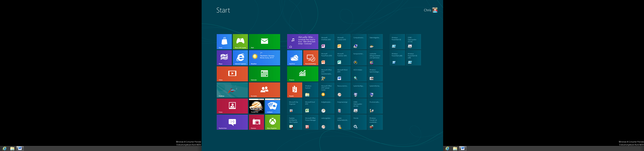Open the Fotos tile
This screenshot has height=151, width=644.
[232, 106]
